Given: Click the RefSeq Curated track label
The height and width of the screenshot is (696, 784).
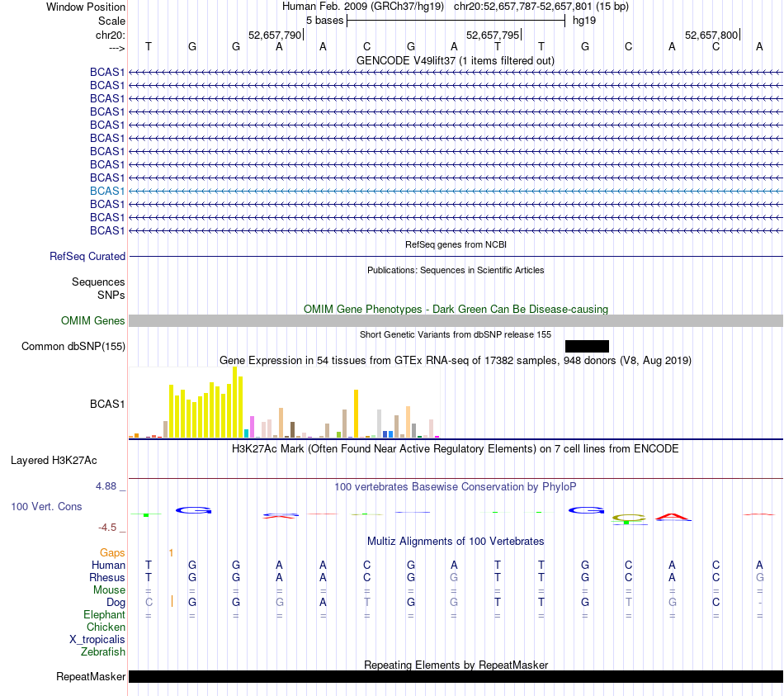Looking at the screenshot, I should pyautogui.click(x=87, y=256).
